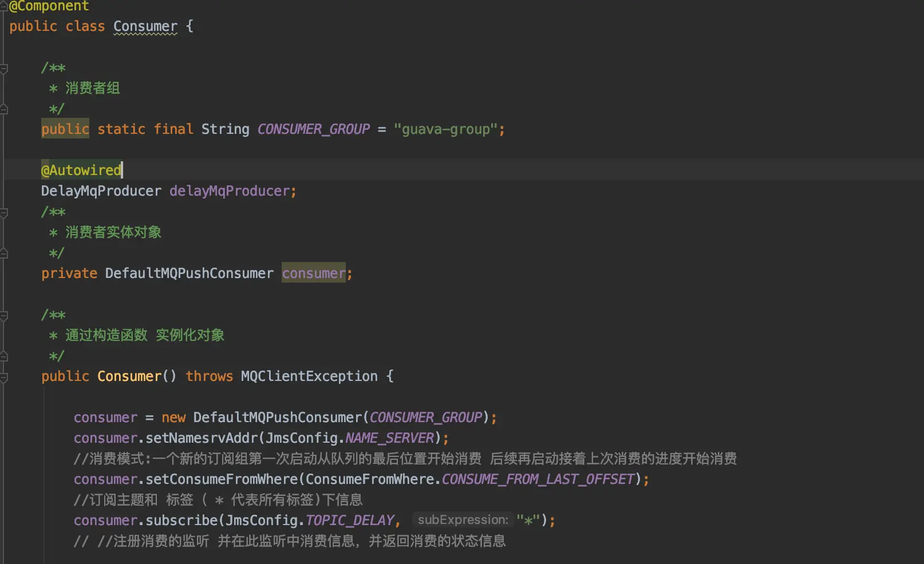Collapse the 通过构造函数 doc comment at its opening /**
924x564 pixels.
coord(3,316)
